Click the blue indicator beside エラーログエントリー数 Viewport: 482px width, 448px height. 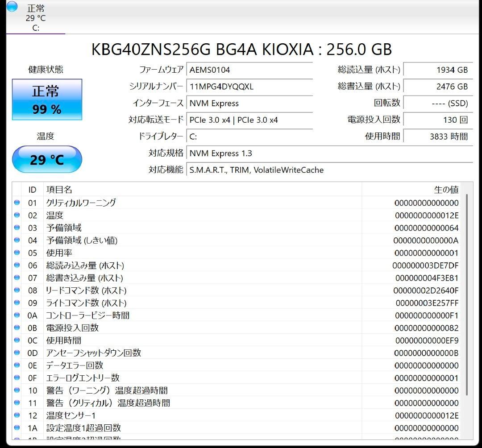tap(17, 377)
